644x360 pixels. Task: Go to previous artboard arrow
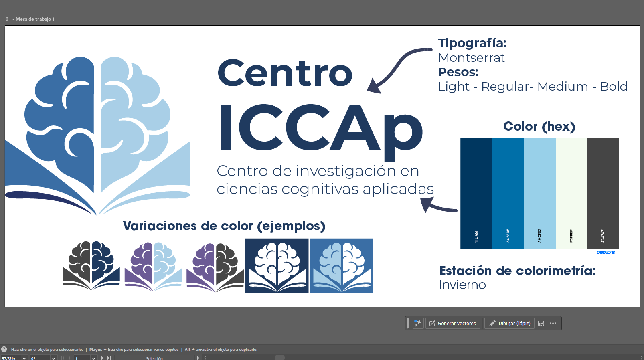point(69,358)
